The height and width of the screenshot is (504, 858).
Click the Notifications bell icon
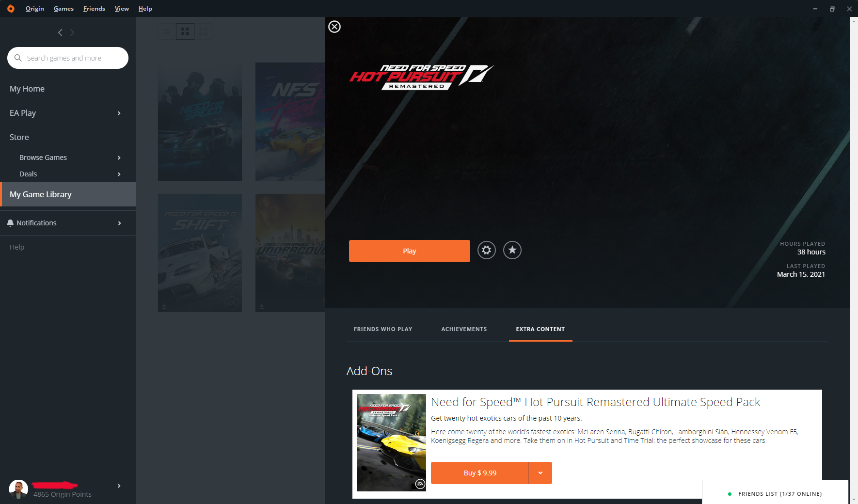pos(11,222)
